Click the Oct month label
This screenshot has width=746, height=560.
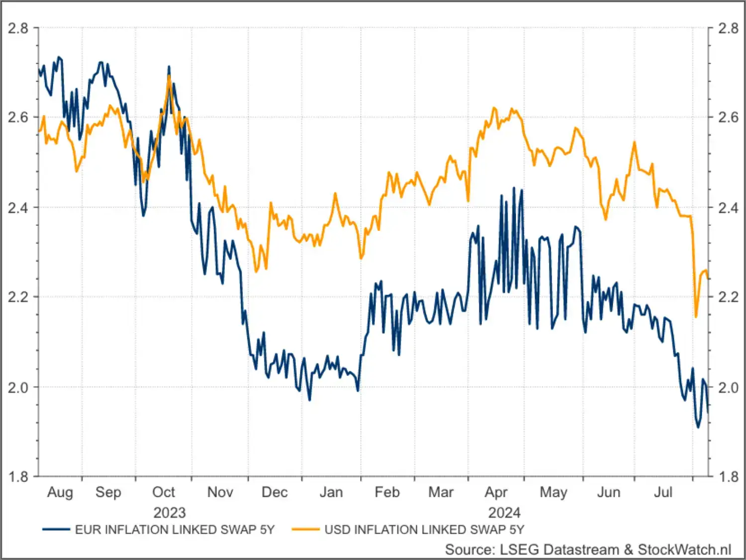click(164, 492)
